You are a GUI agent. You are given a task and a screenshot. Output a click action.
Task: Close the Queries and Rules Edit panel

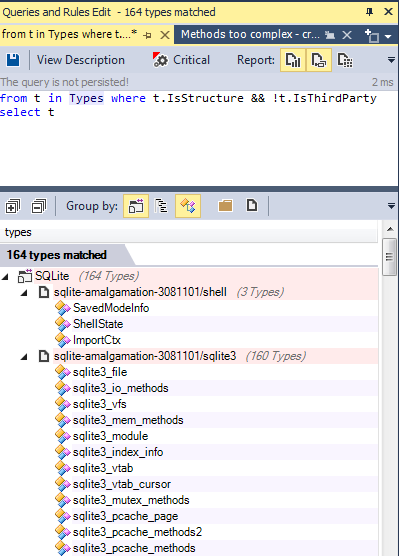388,12
